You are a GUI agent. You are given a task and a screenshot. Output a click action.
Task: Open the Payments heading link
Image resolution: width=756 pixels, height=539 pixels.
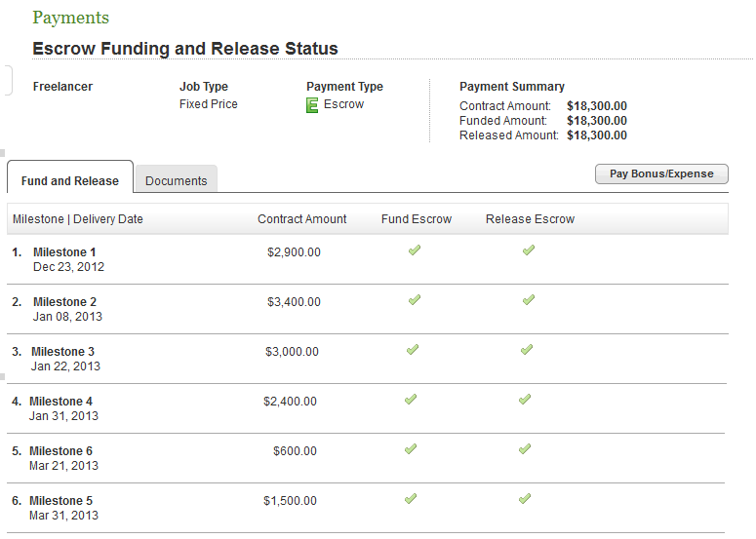point(70,18)
